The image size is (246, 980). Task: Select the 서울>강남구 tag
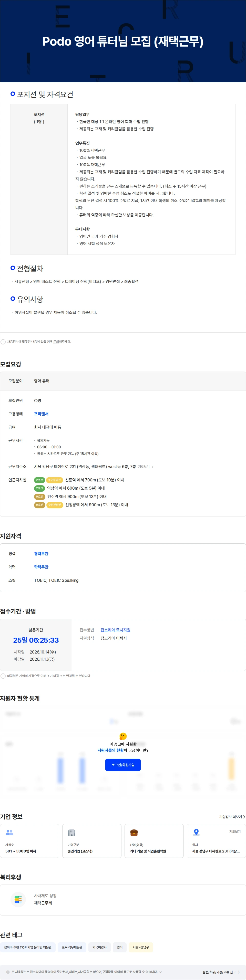coord(141,947)
